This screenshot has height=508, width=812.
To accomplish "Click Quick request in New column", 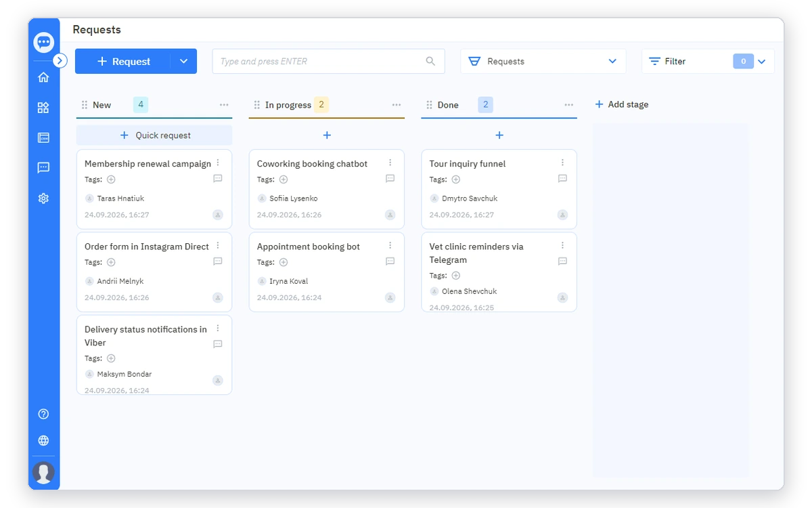I will [x=154, y=135].
